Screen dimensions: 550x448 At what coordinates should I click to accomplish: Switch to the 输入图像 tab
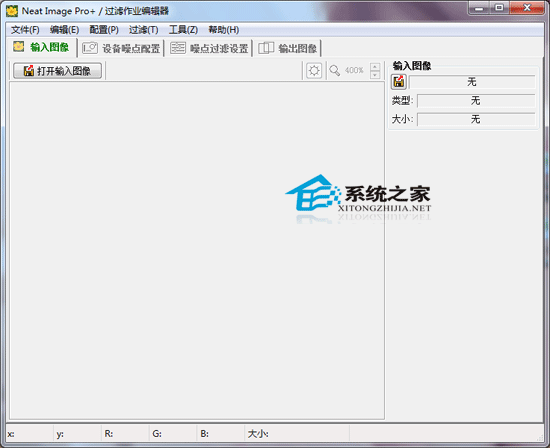click(x=41, y=47)
